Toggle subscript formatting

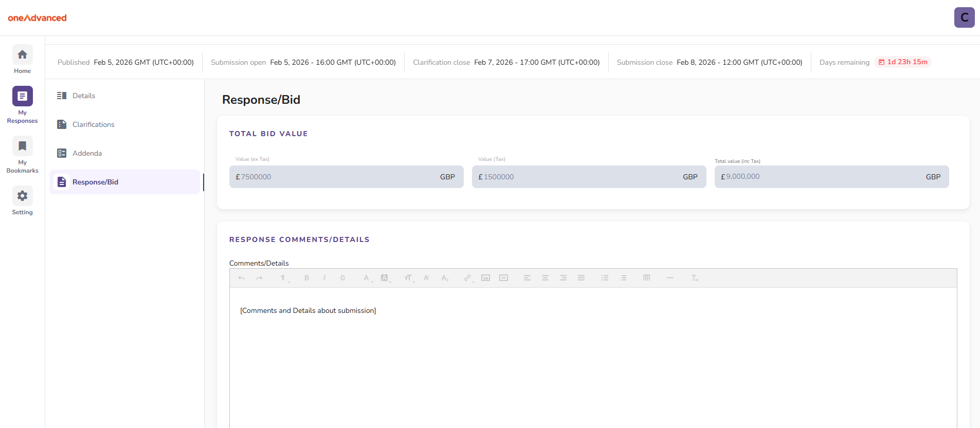(445, 278)
